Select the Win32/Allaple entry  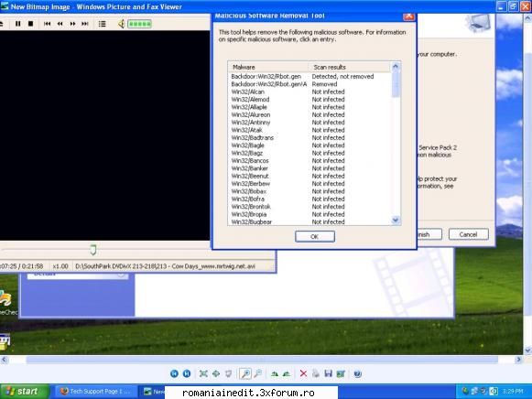249,107
